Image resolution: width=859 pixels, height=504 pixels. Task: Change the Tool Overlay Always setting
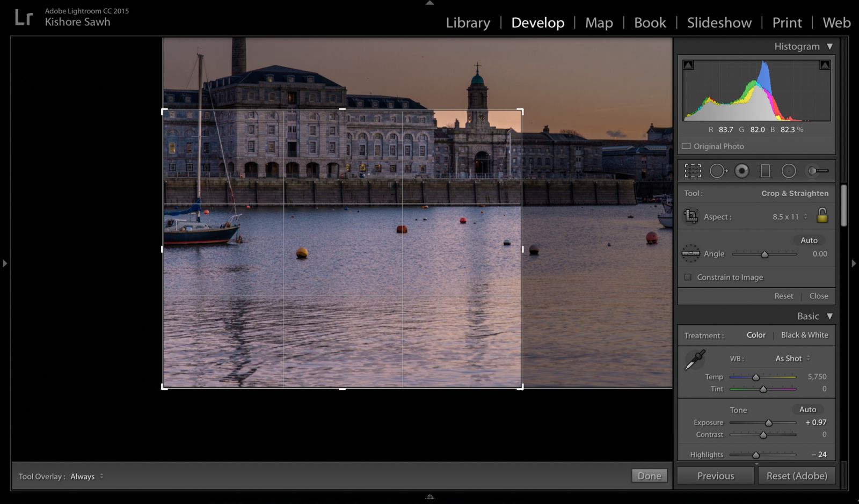pyautogui.click(x=86, y=476)
